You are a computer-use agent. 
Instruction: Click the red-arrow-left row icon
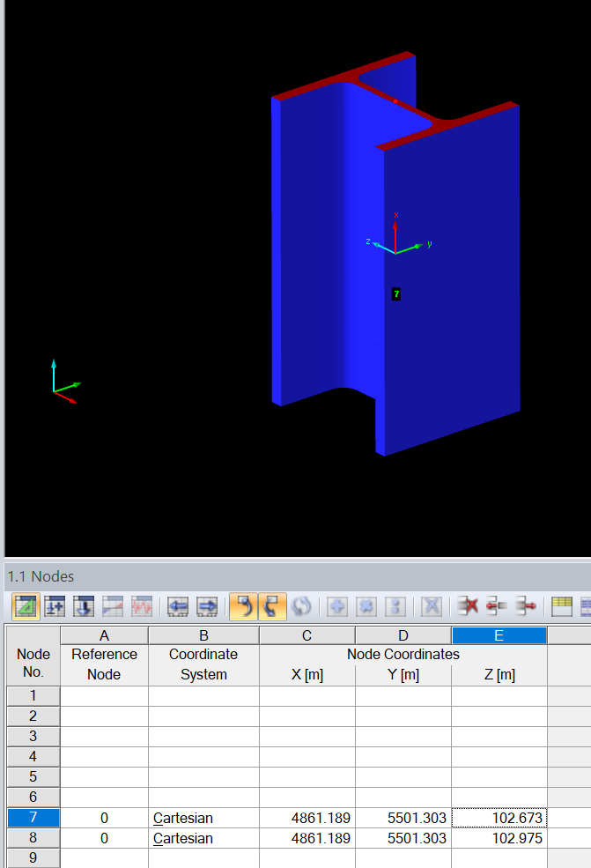[x=497, y=606]
